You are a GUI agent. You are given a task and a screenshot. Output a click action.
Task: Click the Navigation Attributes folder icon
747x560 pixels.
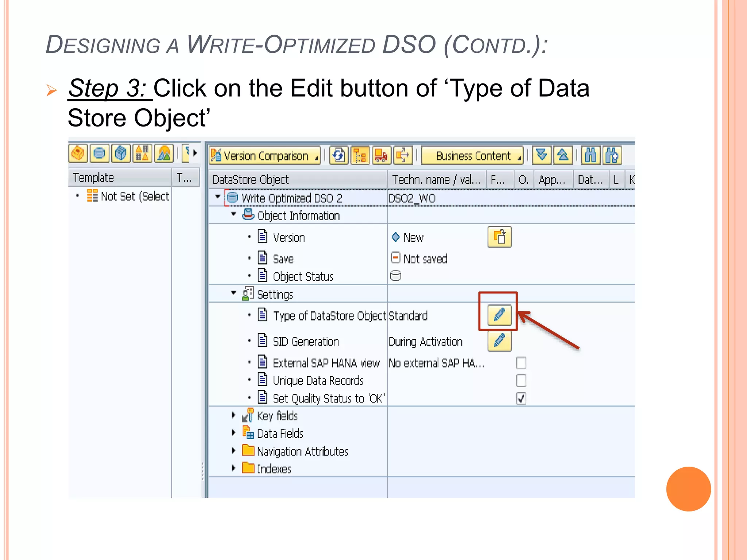[x=248, y=450]
